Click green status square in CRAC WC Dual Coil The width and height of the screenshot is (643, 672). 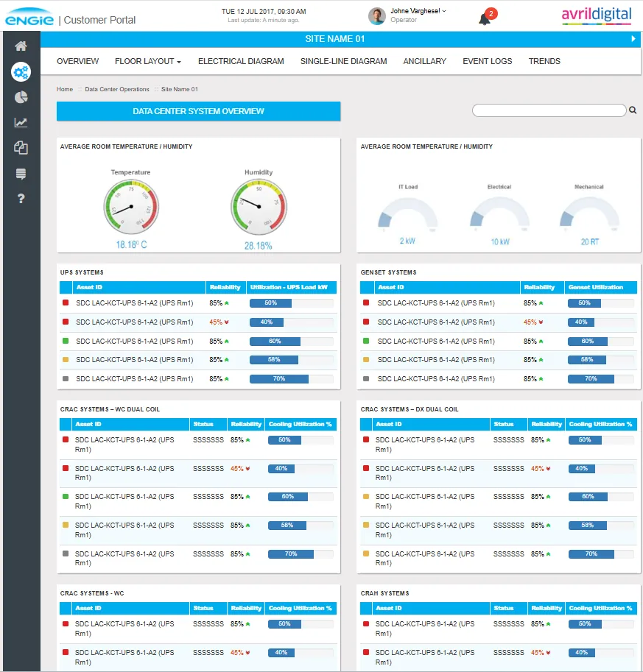pos(66,496)
